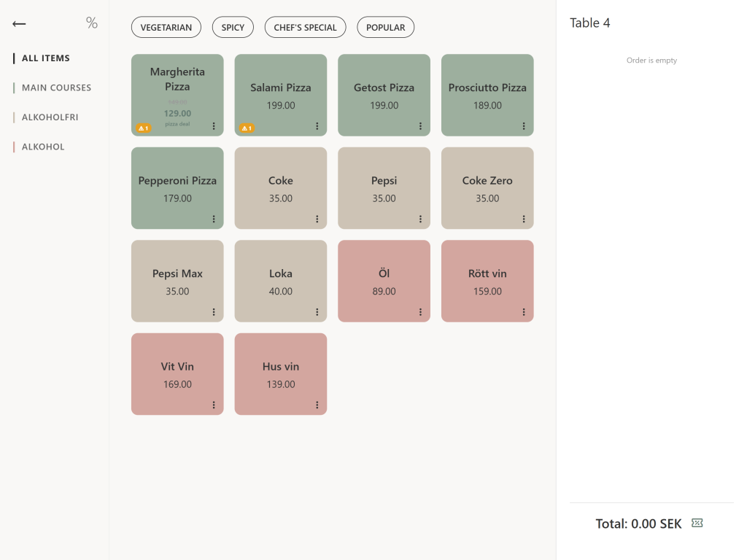
Task: Open three-dot menu on Pepsi card
Action: coord(420,219)
